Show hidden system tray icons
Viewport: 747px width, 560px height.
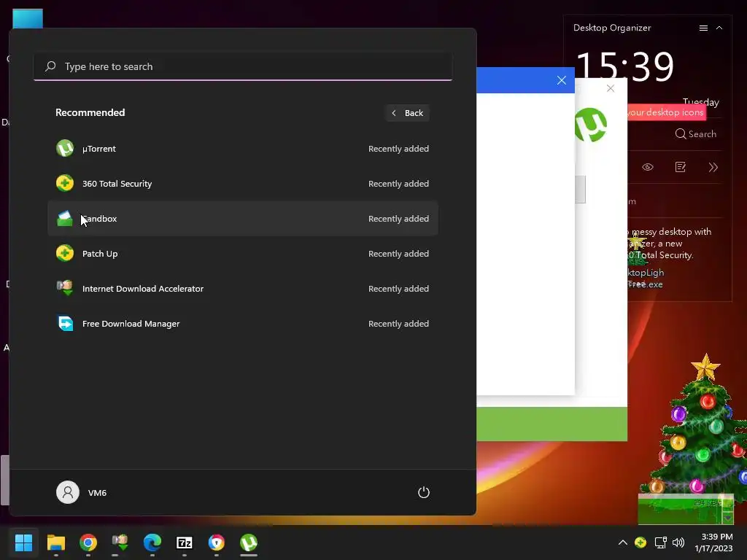[x=623, y=542]
